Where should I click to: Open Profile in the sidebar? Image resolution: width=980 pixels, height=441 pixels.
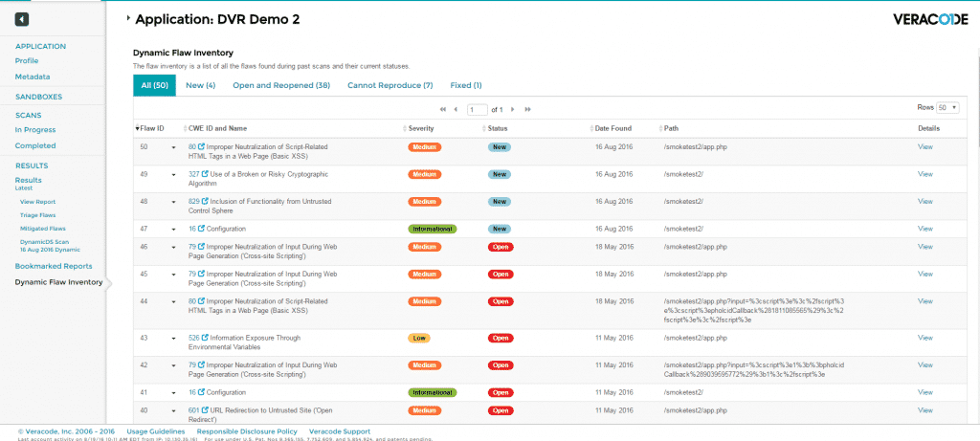[27, 61]
